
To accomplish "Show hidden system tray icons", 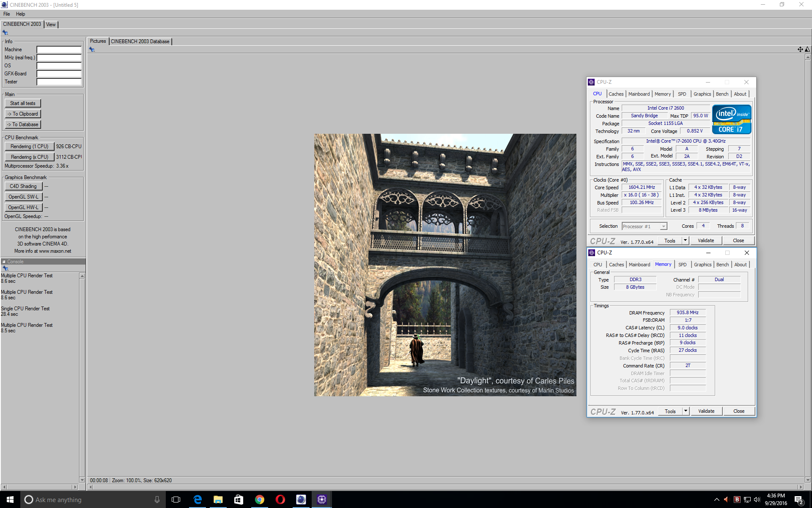I will pyautogui.click(x=716, y=500).
